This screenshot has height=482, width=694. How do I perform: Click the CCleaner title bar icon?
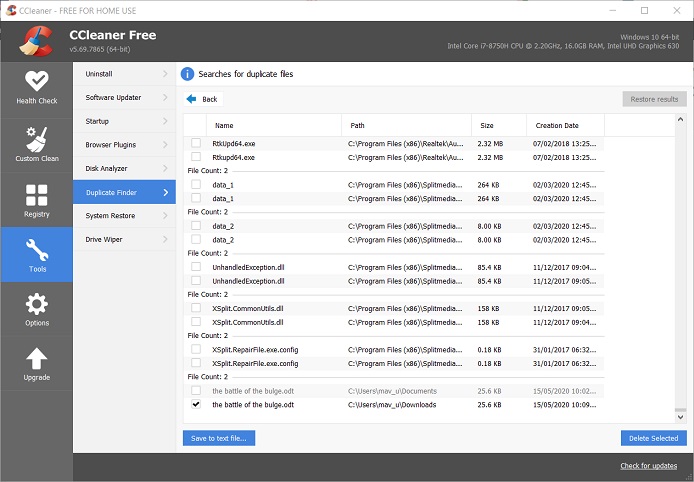[x=11, y=10]
